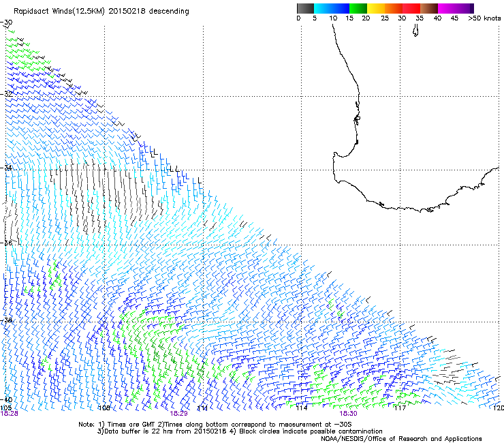The image size is (504, 443).
Task: Click the "-36" latitude label
Action: [6, 243]
